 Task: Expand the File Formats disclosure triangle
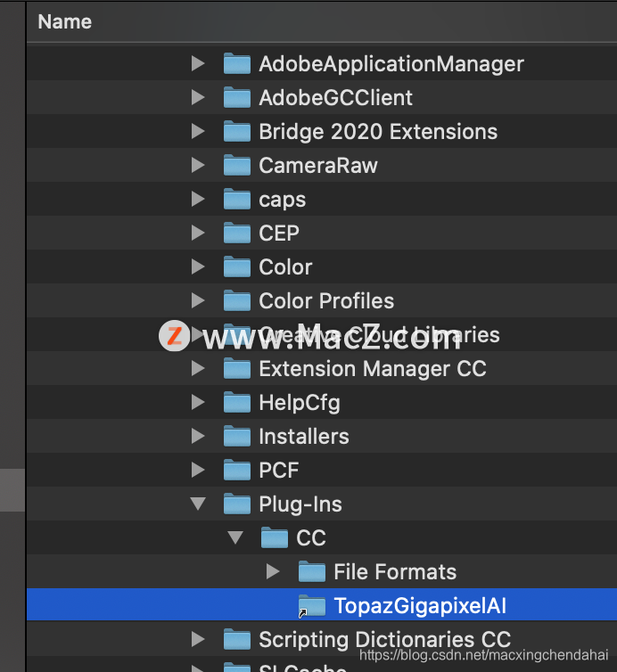(273, 571)
